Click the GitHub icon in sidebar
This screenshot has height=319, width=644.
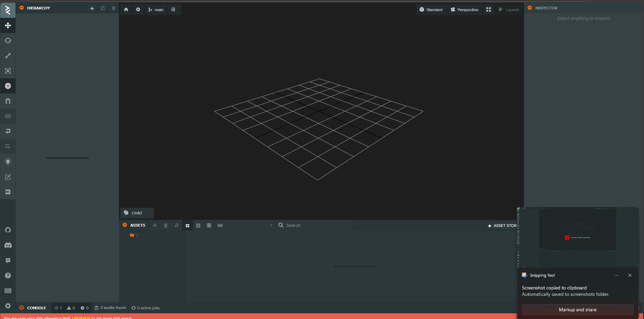click(x=8, y=230)
